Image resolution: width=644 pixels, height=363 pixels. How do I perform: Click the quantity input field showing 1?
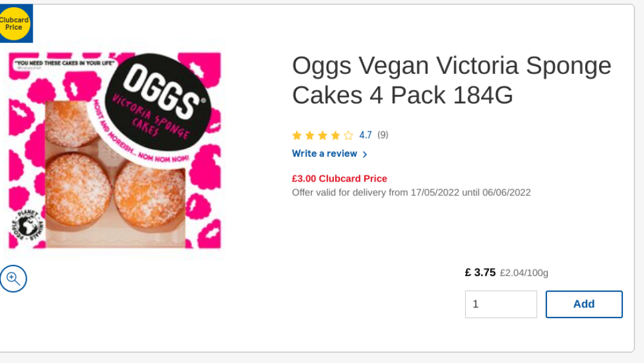pos(501,304)
